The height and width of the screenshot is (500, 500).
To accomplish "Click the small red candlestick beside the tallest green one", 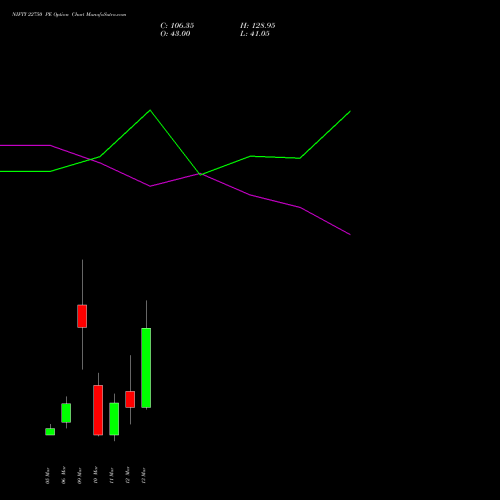I will pos(130,399).
